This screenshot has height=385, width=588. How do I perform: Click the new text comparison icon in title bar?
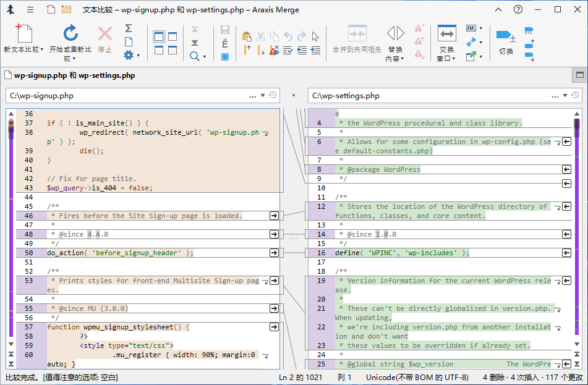coord(50,9)
